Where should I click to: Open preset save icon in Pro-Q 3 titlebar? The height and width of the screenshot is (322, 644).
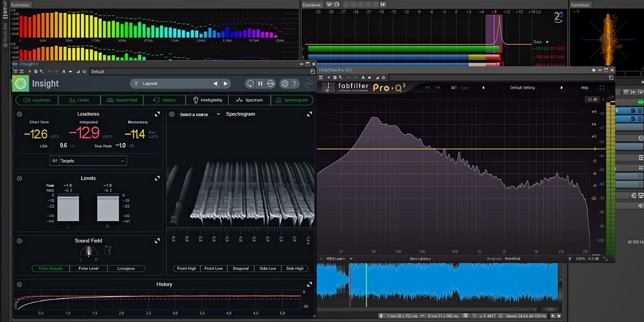[x=611, y=77]
